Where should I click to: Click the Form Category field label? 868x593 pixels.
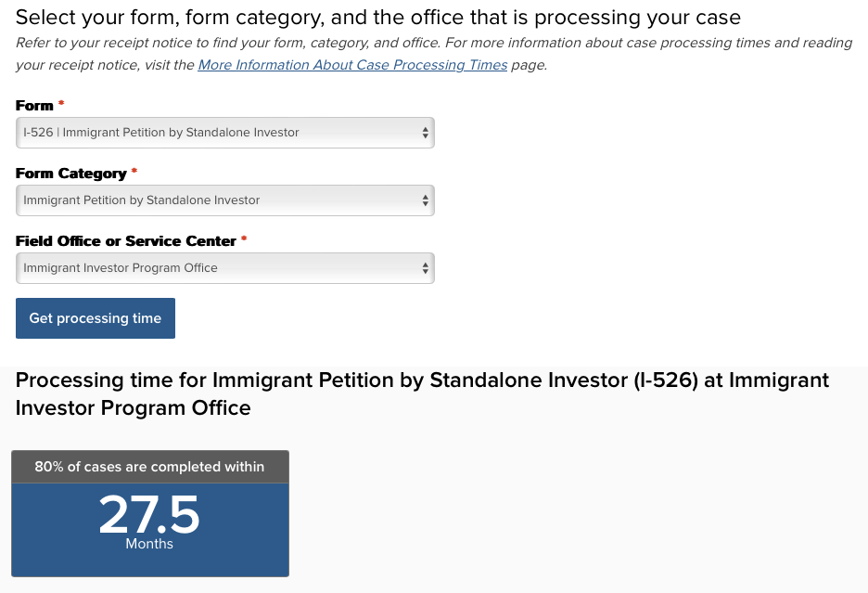coord(70,174)
